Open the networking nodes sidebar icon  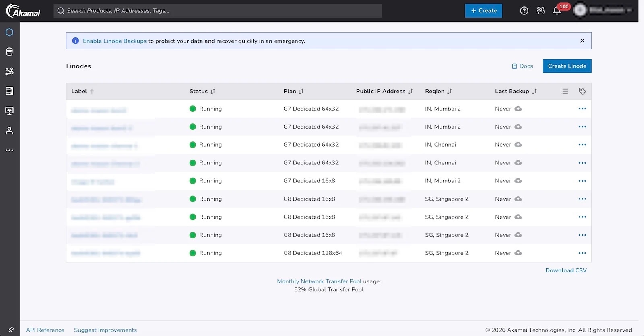[9, 71]
